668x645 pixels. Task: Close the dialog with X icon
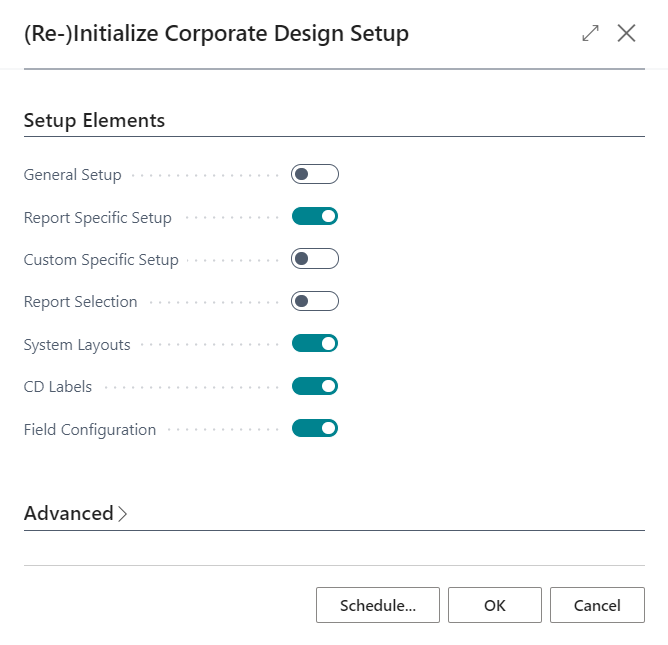pos(626,33)
